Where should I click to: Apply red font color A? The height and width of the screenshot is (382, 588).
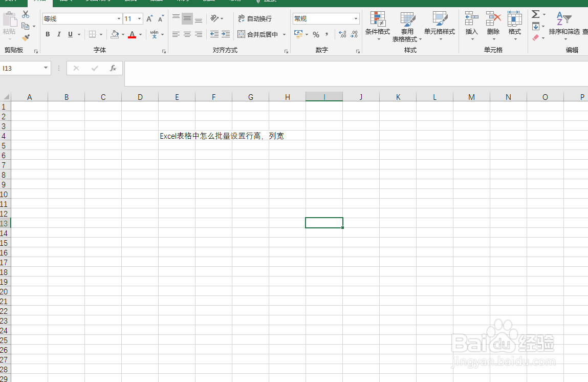point(132,34)
